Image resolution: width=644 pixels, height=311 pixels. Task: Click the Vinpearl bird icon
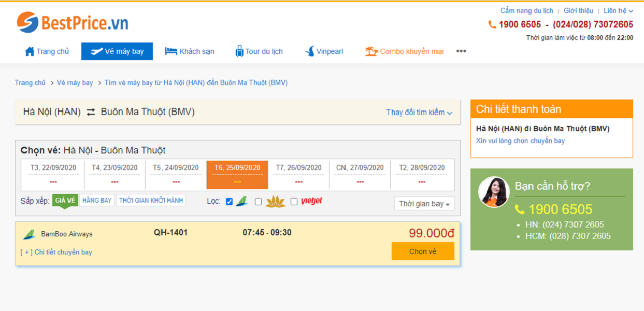click(x=309, y=51)
